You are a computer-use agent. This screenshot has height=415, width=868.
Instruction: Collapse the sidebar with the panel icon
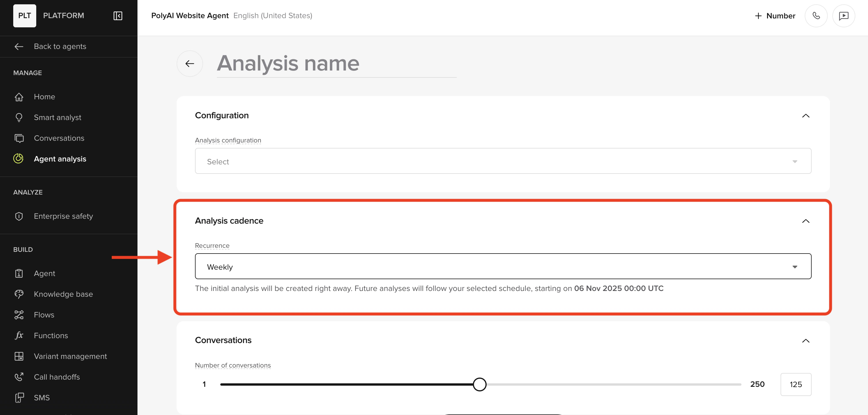tap(118, 16)
